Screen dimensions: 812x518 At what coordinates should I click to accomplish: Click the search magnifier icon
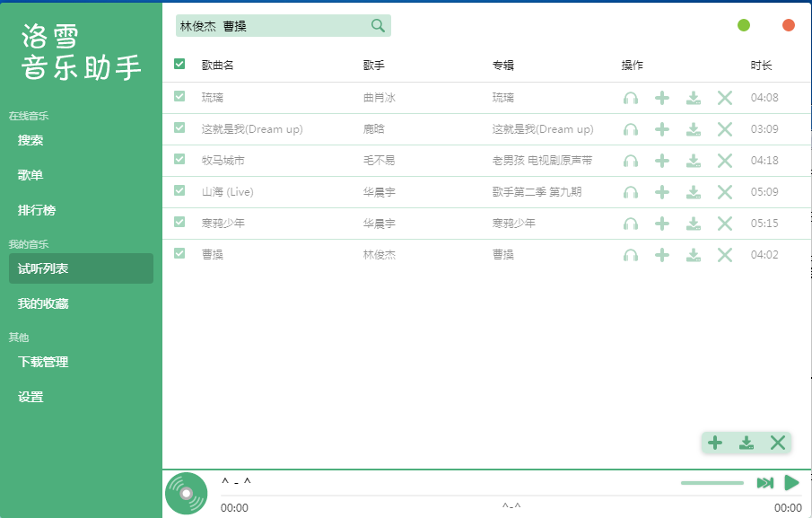378,25
